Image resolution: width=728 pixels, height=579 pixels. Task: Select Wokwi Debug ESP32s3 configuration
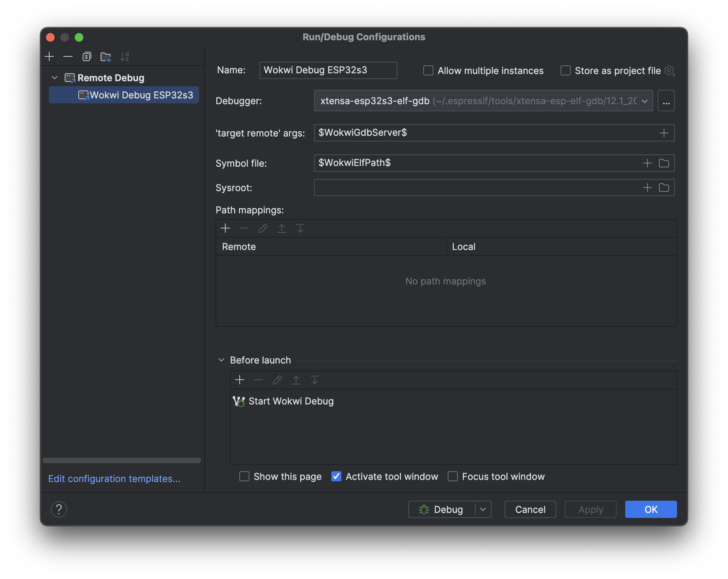point(124,95)
